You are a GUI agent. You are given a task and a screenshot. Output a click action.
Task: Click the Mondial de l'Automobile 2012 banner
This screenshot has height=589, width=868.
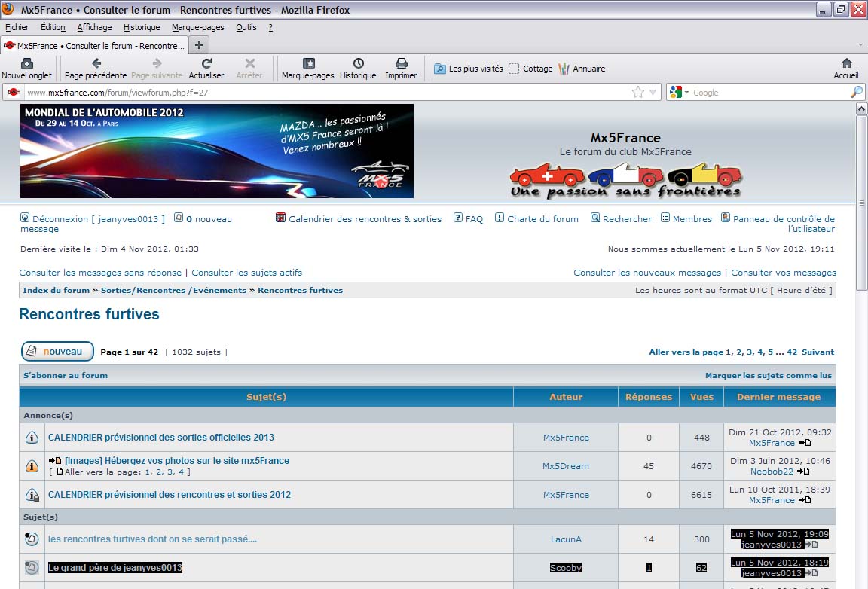[x=217, y=151]
